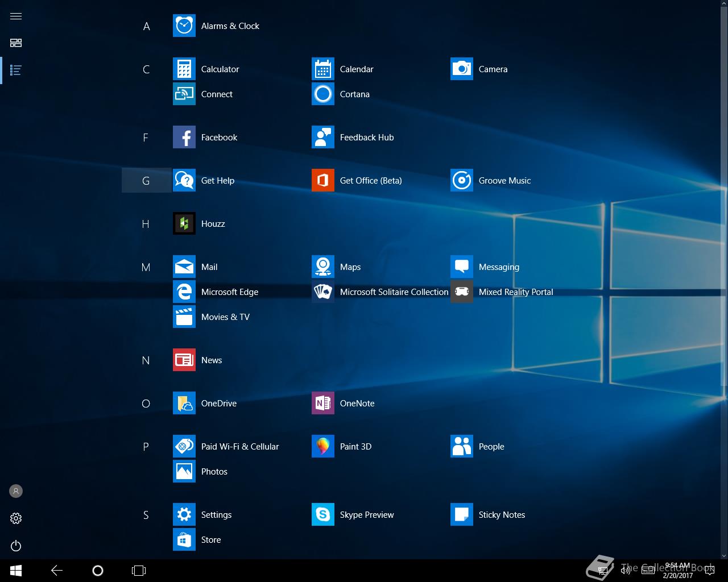Click the Mixed Reality Portal label
Image resolution: width=728 pixels, height=582 pixels.
516,292
